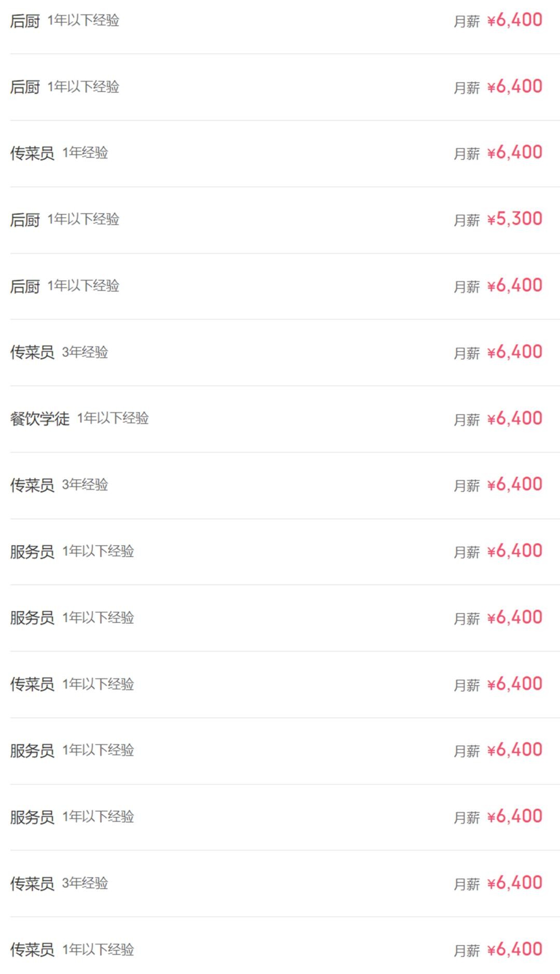Select the 传菜员 title with 1年经验

32,153
